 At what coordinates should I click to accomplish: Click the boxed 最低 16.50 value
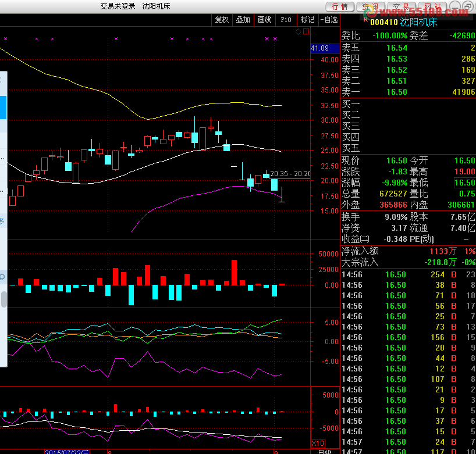(465, 183)
